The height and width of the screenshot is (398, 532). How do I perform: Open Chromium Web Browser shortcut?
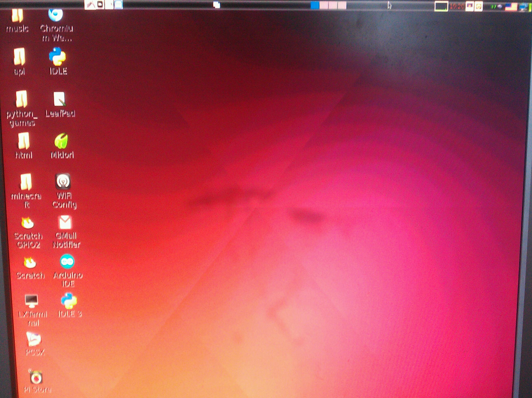(56, 15)
